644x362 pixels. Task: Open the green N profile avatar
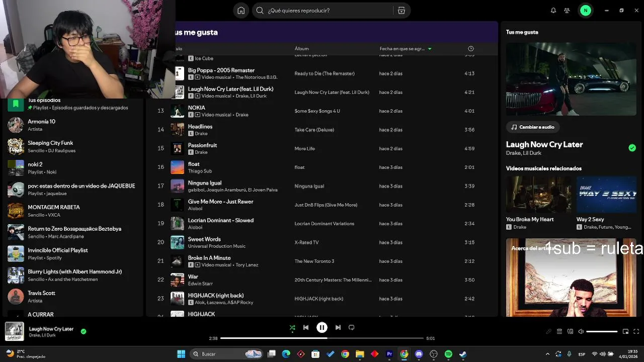point(585,11)
